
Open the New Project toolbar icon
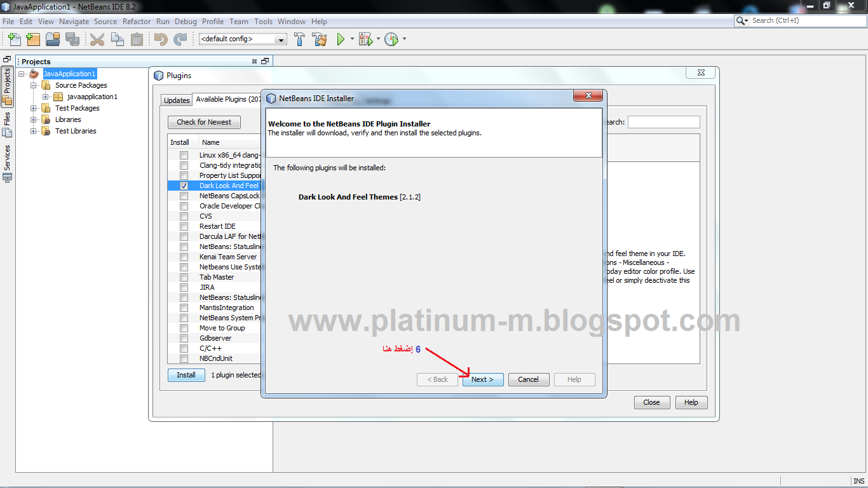coord(33,39)
